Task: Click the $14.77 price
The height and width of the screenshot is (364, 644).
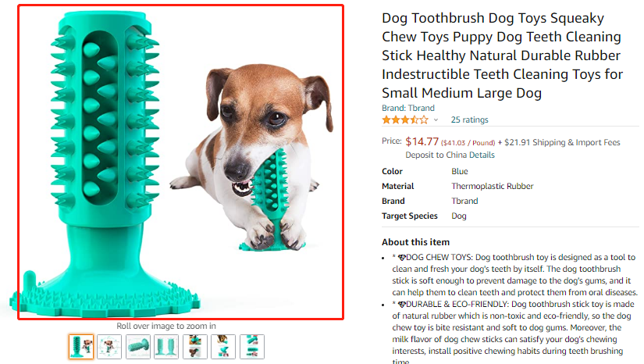Action: (422, 142)
